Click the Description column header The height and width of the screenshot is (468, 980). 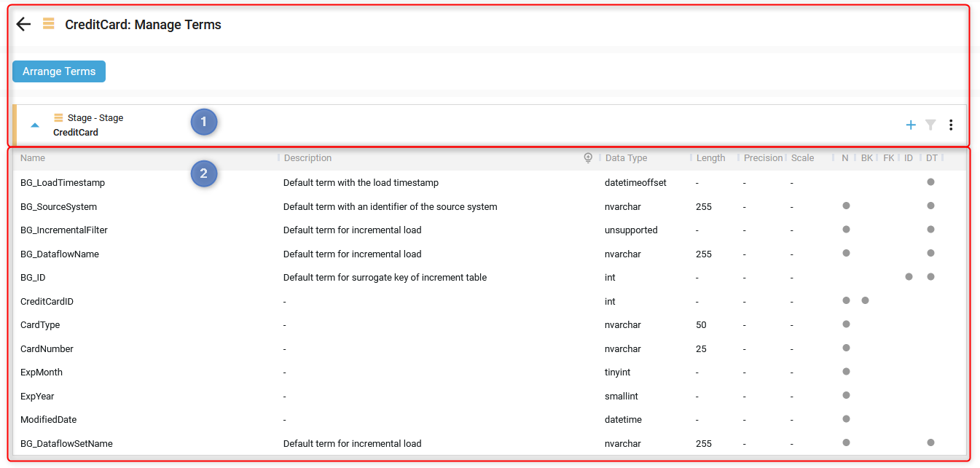point(307,158)
